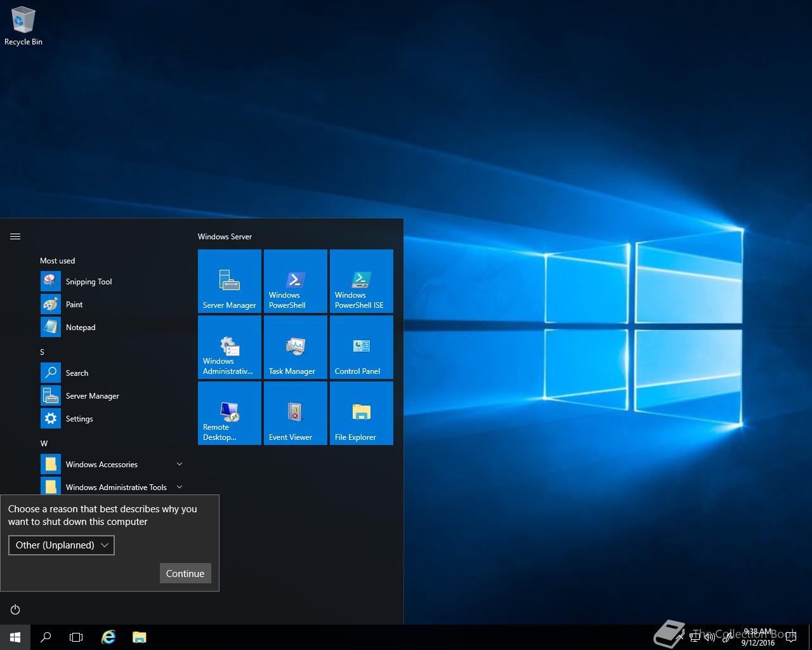Open the Windows PowerShell ISE tile
812x650 pixels.
pyautogui.click(x=362, y=281)
